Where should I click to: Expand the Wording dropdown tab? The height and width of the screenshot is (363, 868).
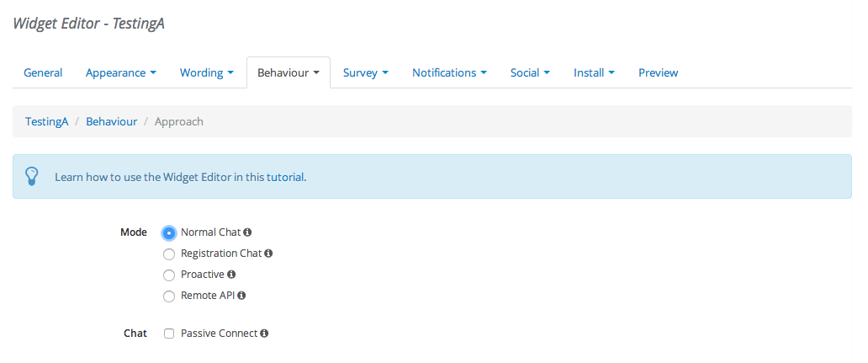coord(207,72)
